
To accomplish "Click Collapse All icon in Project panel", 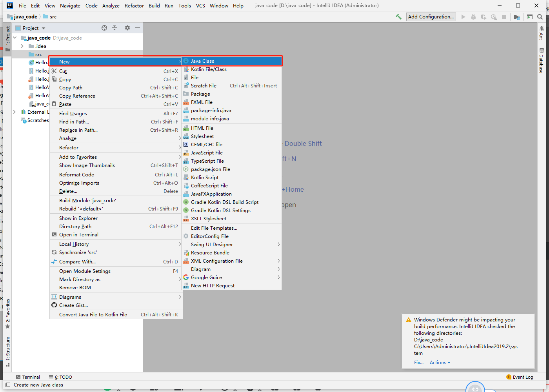I will (115, 28).
